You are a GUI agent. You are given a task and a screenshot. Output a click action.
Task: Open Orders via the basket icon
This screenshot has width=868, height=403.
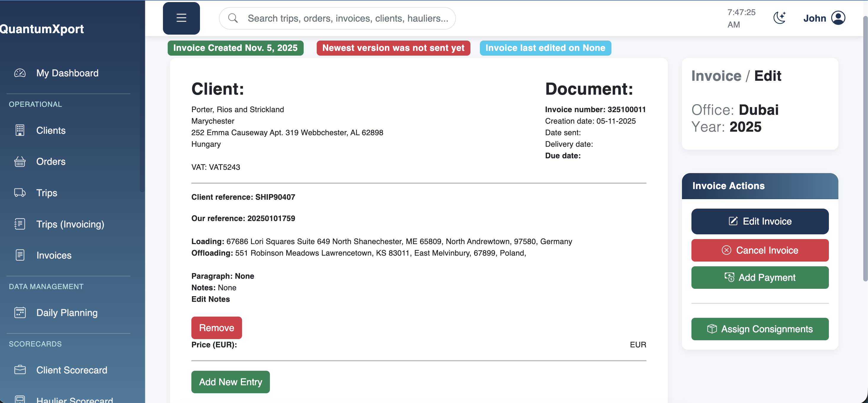[20, 162]
